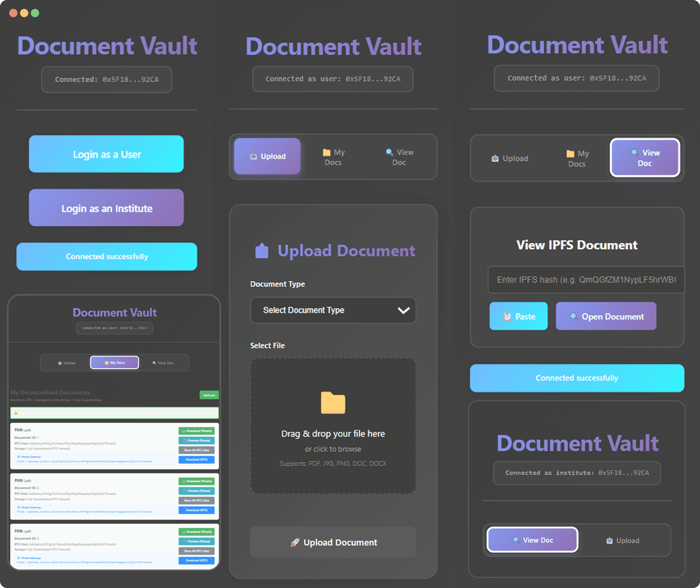This screenshot has width=700, height=588.
Task: Select the highlighted View Doc tab for user
Action: click(x=645, y=158)
